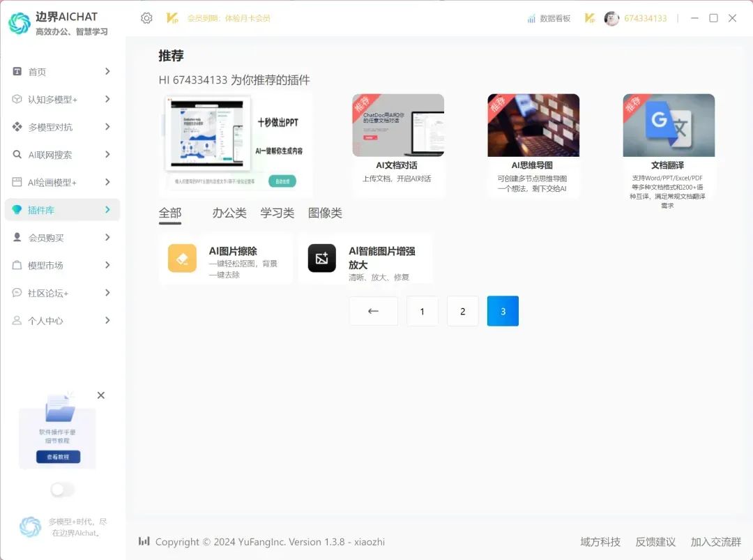753x560 pixels.
Task: Go to page 2 of plugins
Action: click(x=462, y=311)
